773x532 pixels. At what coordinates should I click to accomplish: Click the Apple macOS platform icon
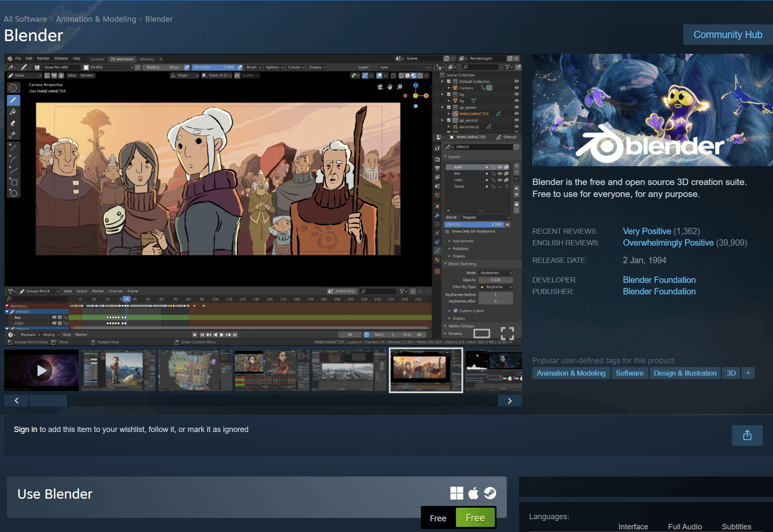pos(473,493)
